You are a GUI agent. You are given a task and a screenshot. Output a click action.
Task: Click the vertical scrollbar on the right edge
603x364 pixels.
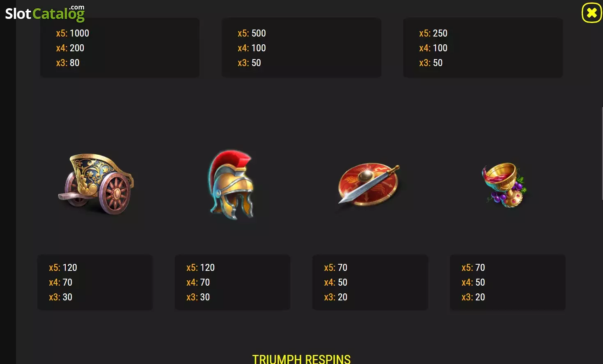tap(601, 153)
